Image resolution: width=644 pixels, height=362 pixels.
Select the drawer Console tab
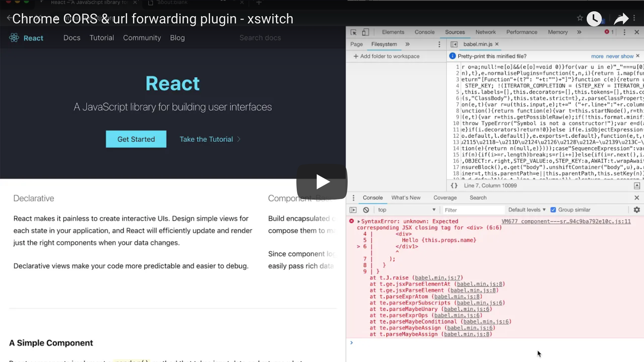[373, 198]
